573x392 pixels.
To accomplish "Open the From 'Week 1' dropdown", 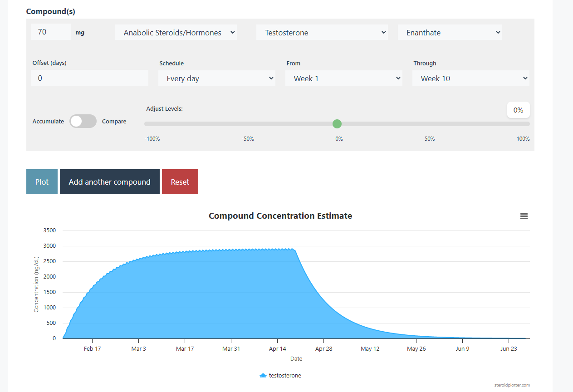I will [x=343, y=78].
